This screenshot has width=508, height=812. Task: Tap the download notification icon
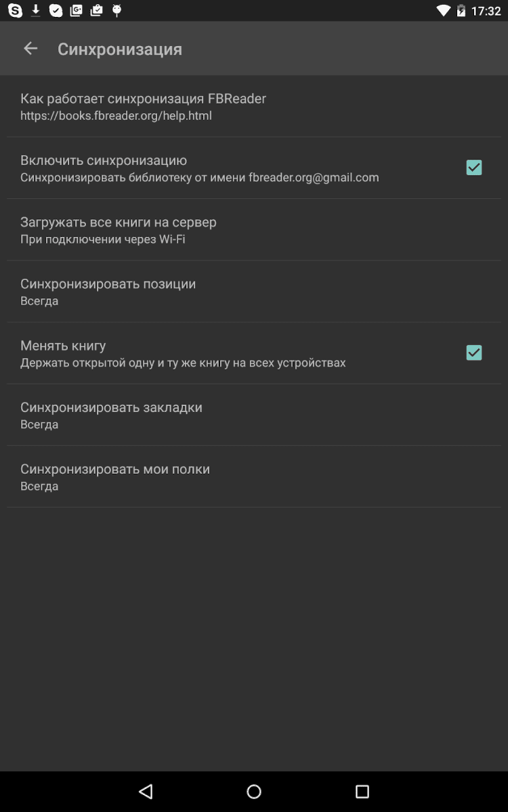36,11
